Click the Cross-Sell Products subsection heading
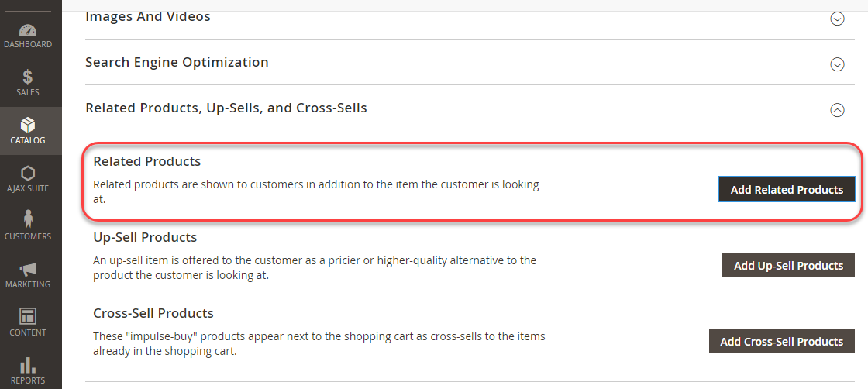Viewport: 868px width, 389px height. (153, 313)
